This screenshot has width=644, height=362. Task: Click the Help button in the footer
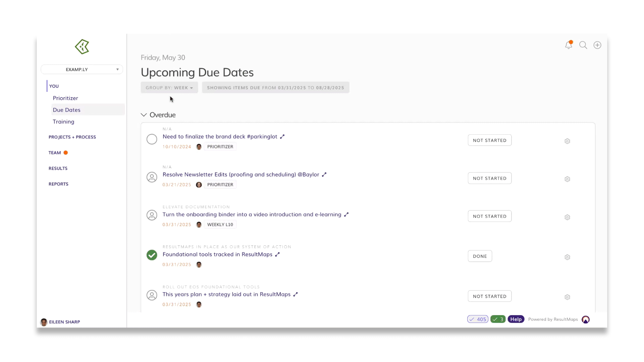(516, 319)
